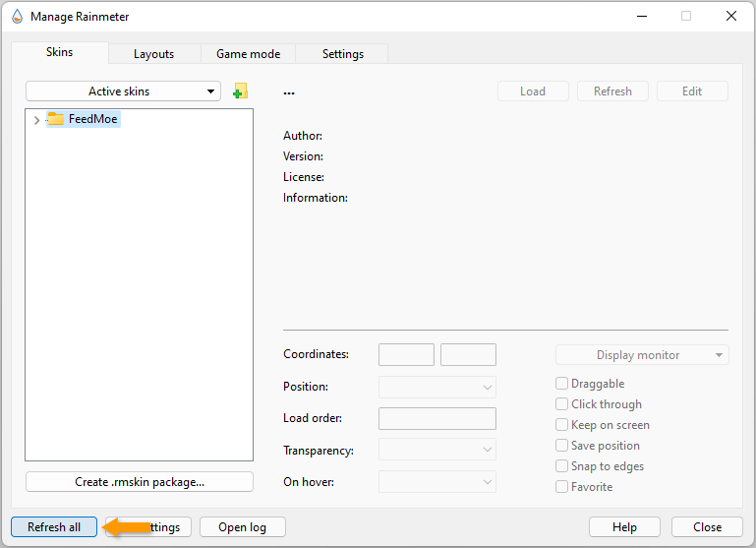Click the Open log button
This screenshot has height=548, width=756.
click(243, 526)
